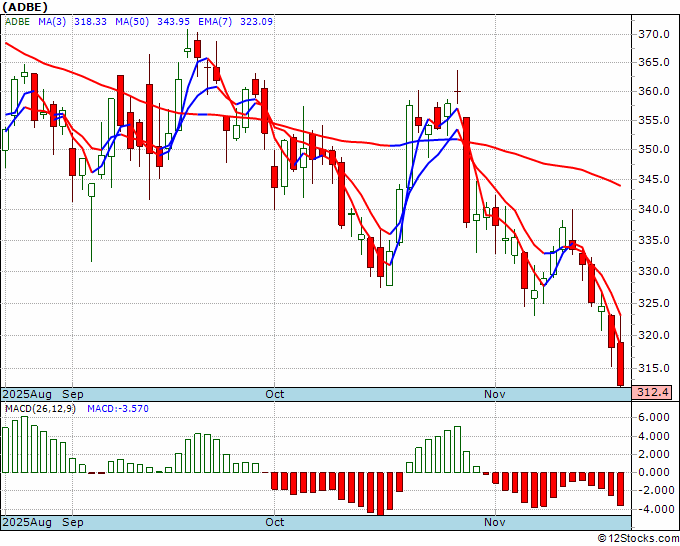Click the Nov marker on MACD timeline

[x=495, y=522]
